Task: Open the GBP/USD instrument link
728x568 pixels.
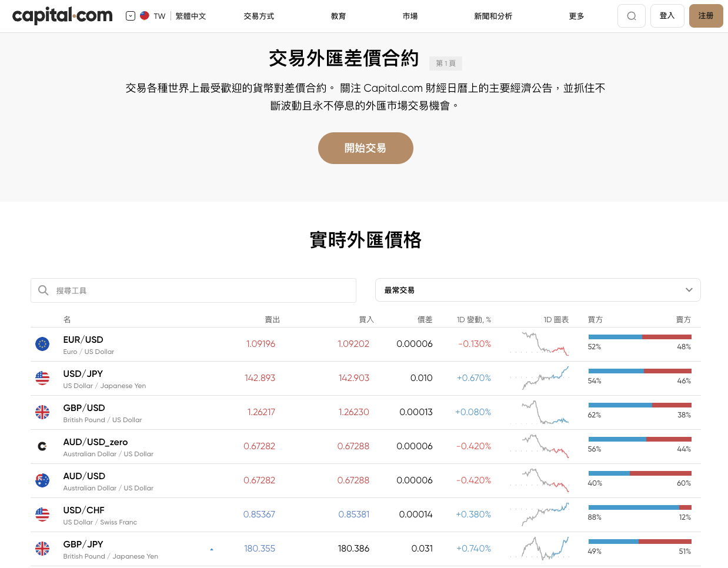Action: (x=84, y=408)
